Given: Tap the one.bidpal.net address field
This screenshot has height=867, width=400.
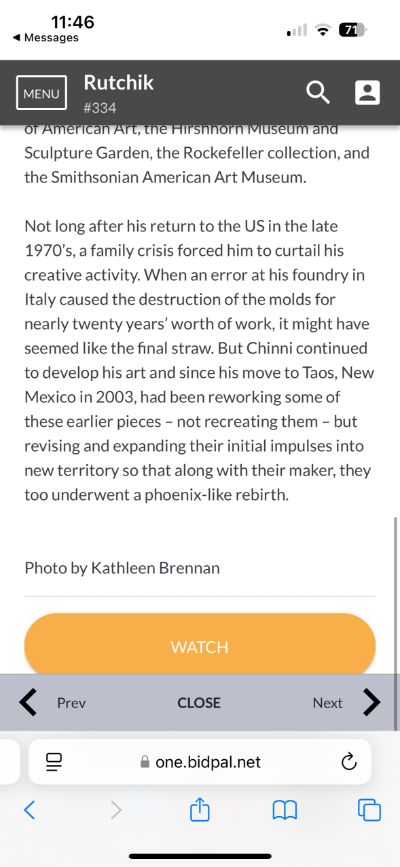Looking at the screenshot, I should coord(200,762).
